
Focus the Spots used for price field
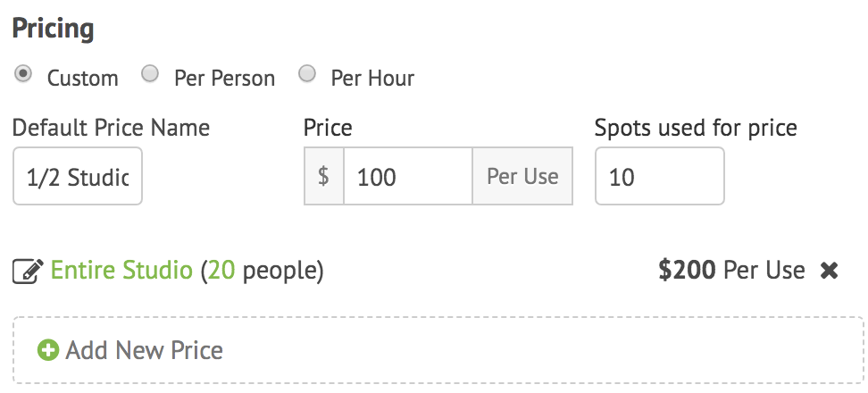659,176
